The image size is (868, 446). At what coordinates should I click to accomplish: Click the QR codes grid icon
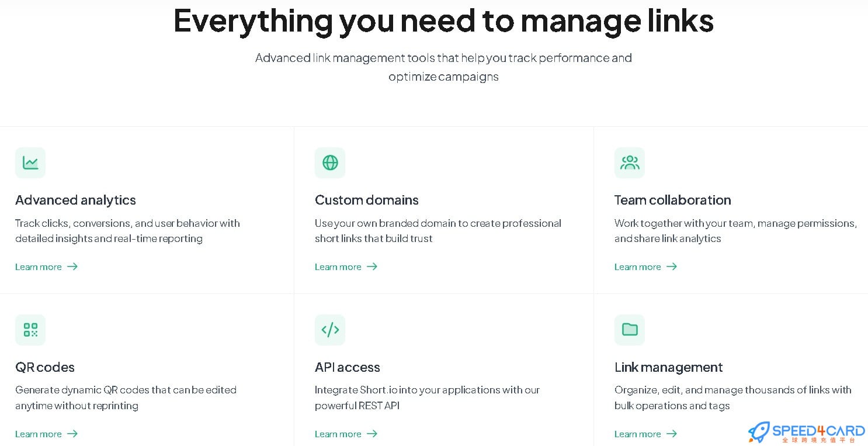(30, 330)
